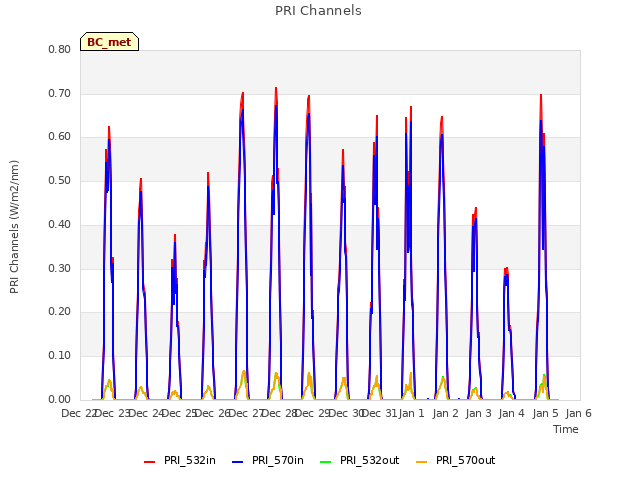
Task: Click the 0.10 y-axis tick label
Action: click(x=60, y=356)
